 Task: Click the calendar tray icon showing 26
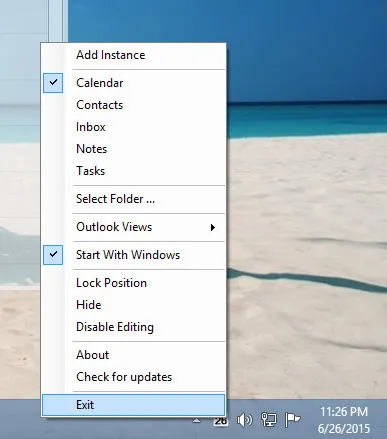(221, 421)
